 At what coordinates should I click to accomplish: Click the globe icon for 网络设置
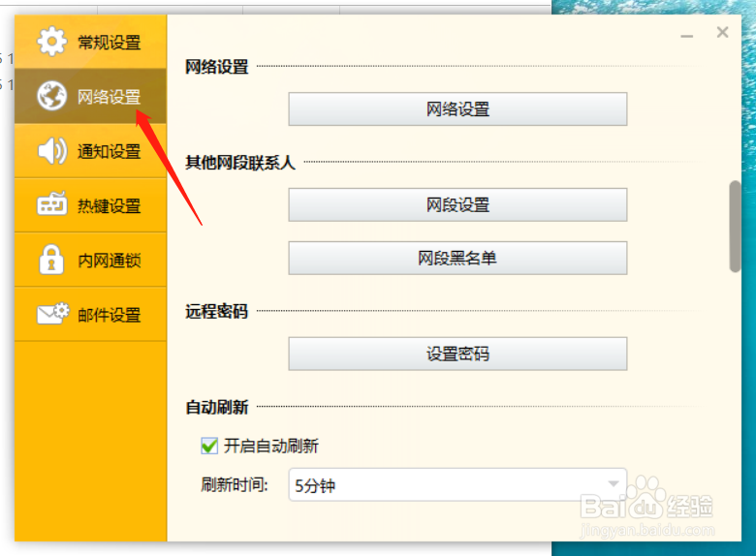pyautogui.click(x=51, y=96)
